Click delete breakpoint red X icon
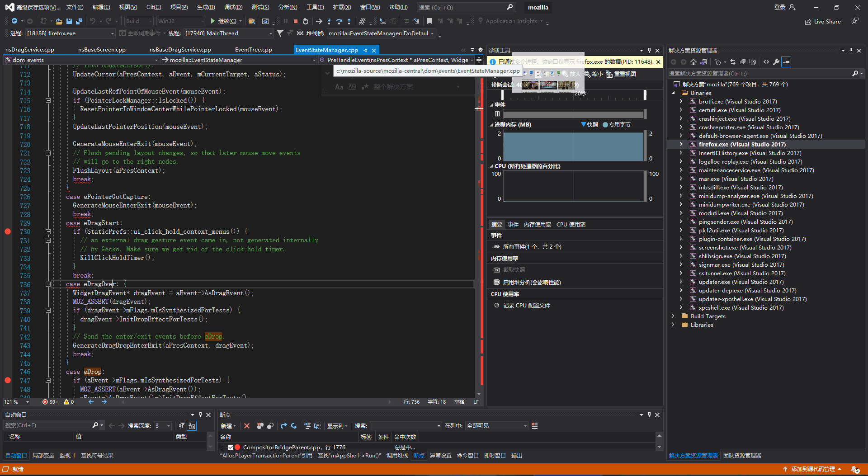The image size is (868, 476). tap(246, 426)
